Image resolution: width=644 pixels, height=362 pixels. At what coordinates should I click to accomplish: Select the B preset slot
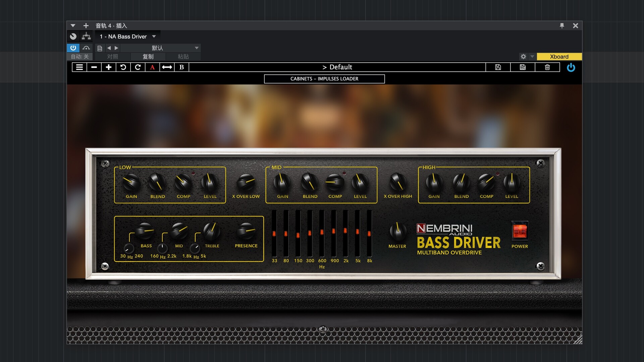click(181, 67)
